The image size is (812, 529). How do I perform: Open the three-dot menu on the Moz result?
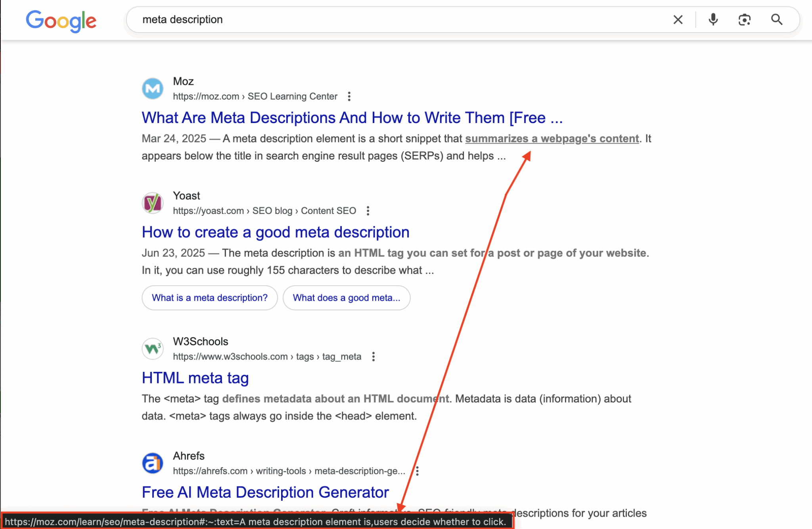pos(349,96)
